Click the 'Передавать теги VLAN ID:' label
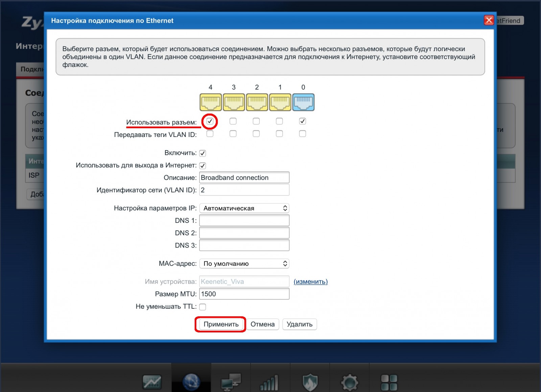The height and width of the screenshot is (392, 541). (x=155, y=135)
